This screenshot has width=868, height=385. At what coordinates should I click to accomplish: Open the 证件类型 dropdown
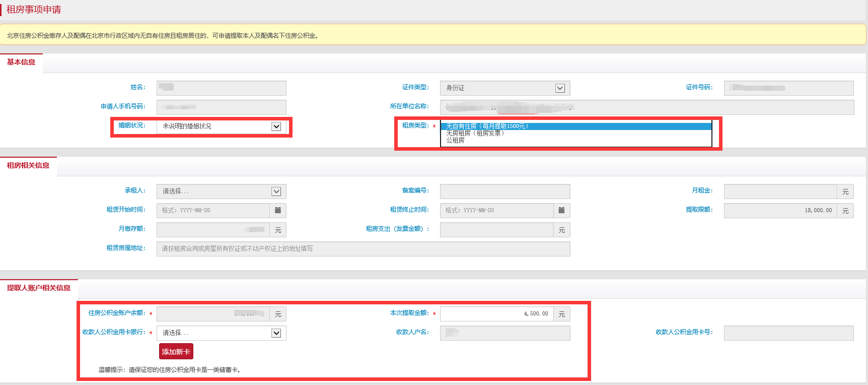[x=559, y=88]
